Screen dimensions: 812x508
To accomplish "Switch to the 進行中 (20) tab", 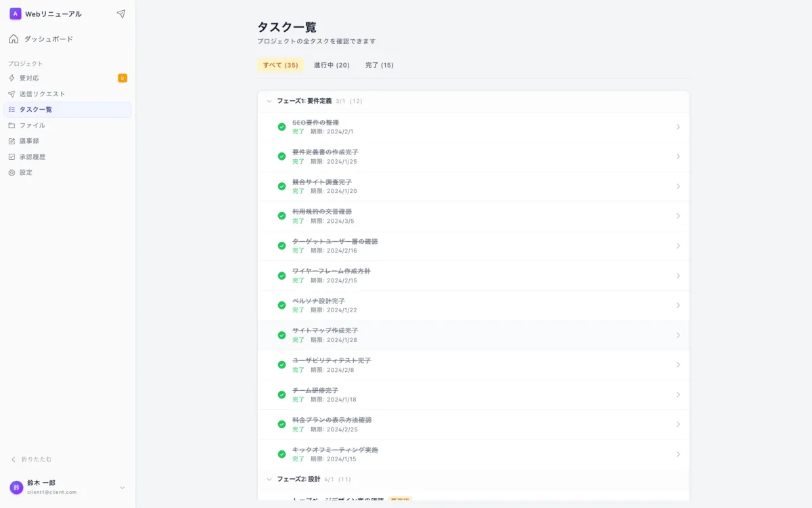I will [332, 65].
